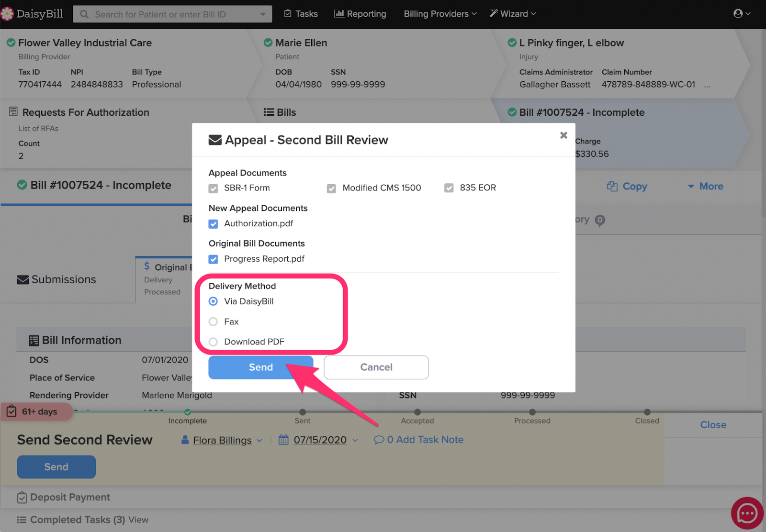Click Send under Send Second Review

[x=56, y=467]
